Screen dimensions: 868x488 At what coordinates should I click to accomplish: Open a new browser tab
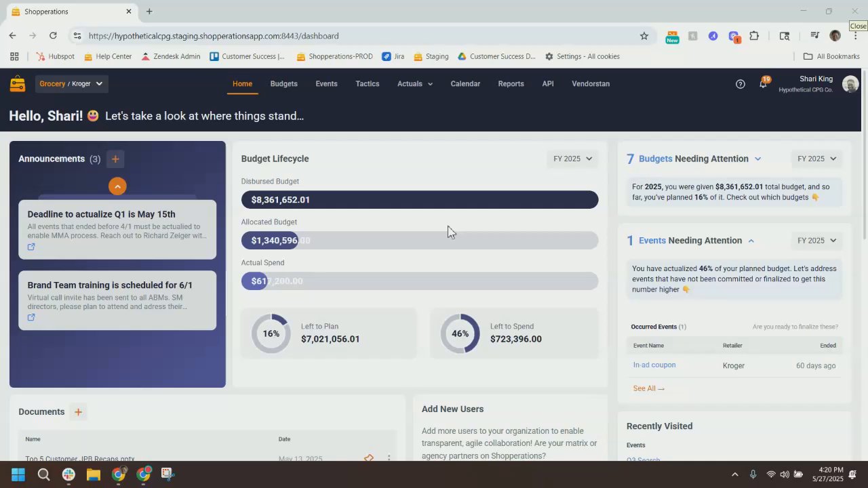point(149,12)
